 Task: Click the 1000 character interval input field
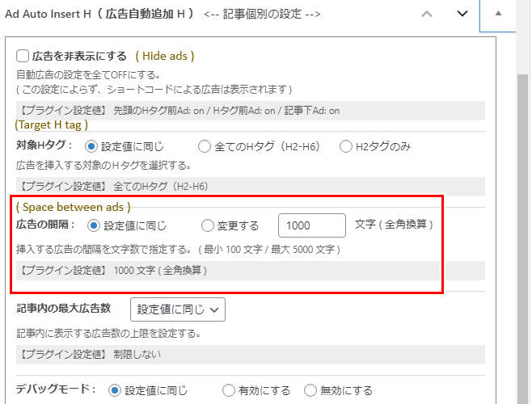pyautogui.click(x=312, y=225)
